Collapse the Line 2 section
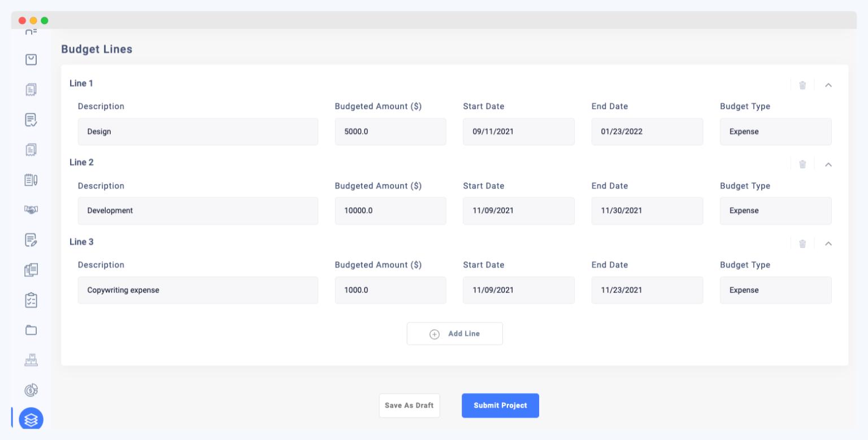This screenshot has height=440, width=868. click(828, 164)
